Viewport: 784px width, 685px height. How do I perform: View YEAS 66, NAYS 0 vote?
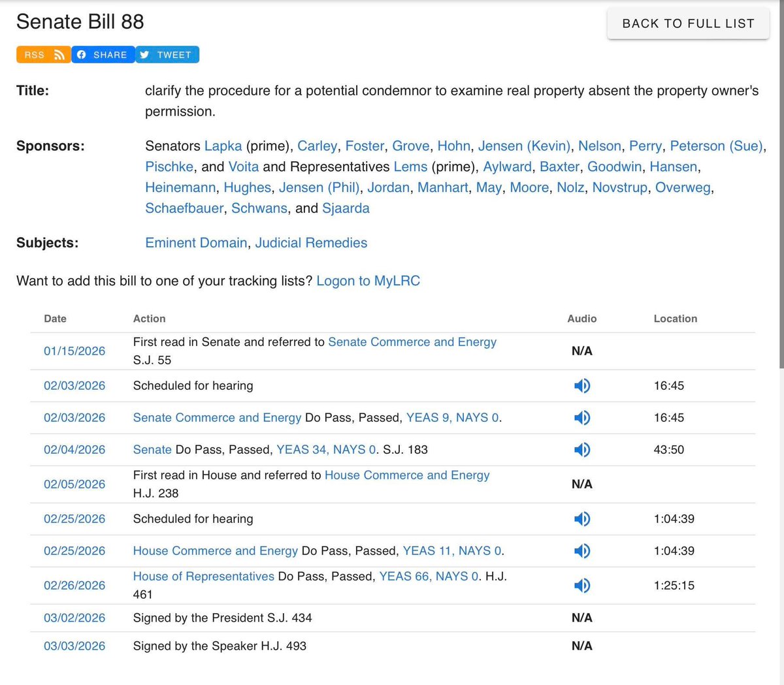coord(429,577)
